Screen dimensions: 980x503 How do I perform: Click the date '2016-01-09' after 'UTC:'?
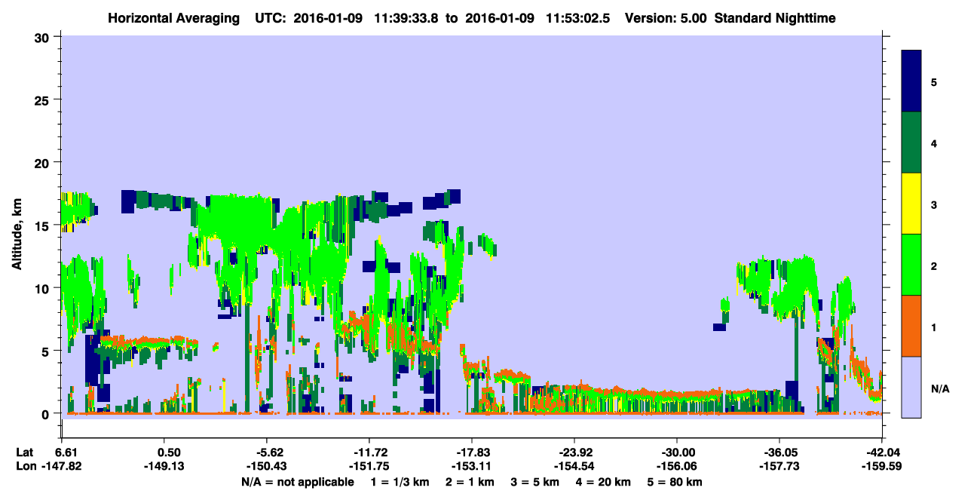pos(329,17)
